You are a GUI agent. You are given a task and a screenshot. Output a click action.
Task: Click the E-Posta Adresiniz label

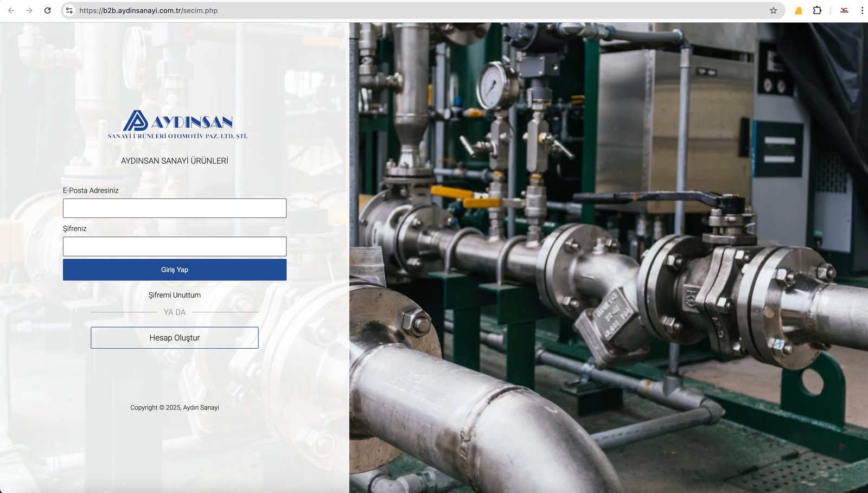point(91,190)
